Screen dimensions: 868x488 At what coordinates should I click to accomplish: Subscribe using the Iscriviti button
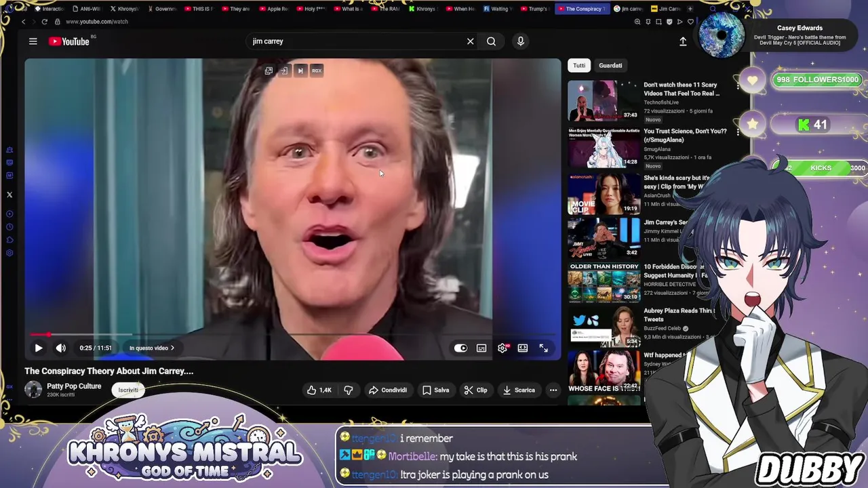[x=128, y=390]
